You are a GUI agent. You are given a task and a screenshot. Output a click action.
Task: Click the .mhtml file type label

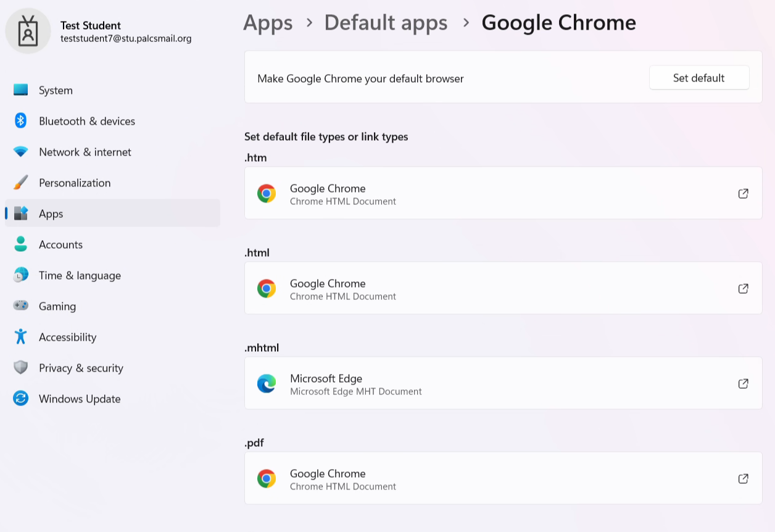[x=262, y=347]
